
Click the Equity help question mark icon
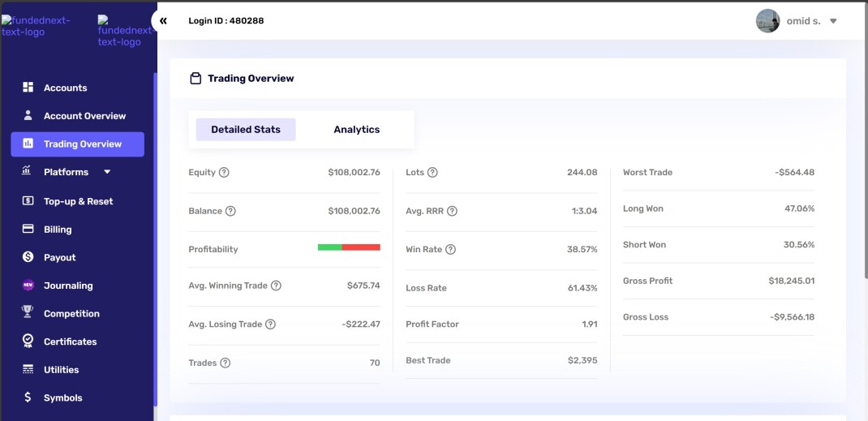(225, 173)
